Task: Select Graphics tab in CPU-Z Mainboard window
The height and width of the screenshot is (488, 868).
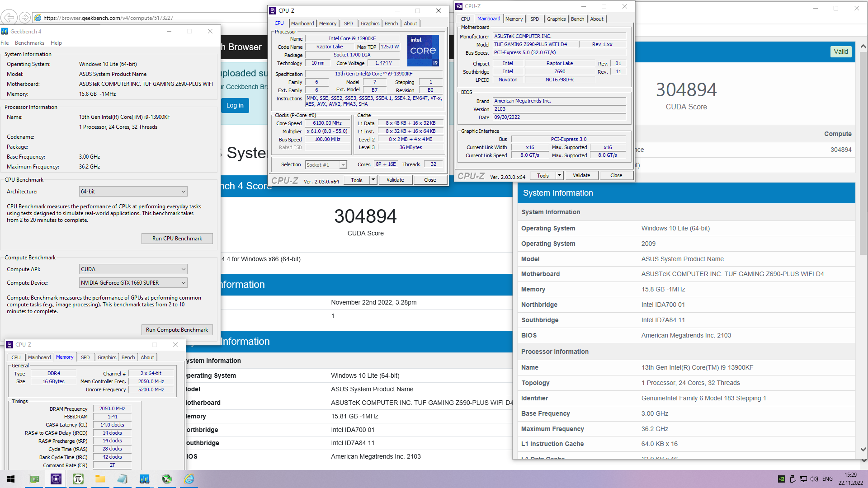Action: click(556, 19)
